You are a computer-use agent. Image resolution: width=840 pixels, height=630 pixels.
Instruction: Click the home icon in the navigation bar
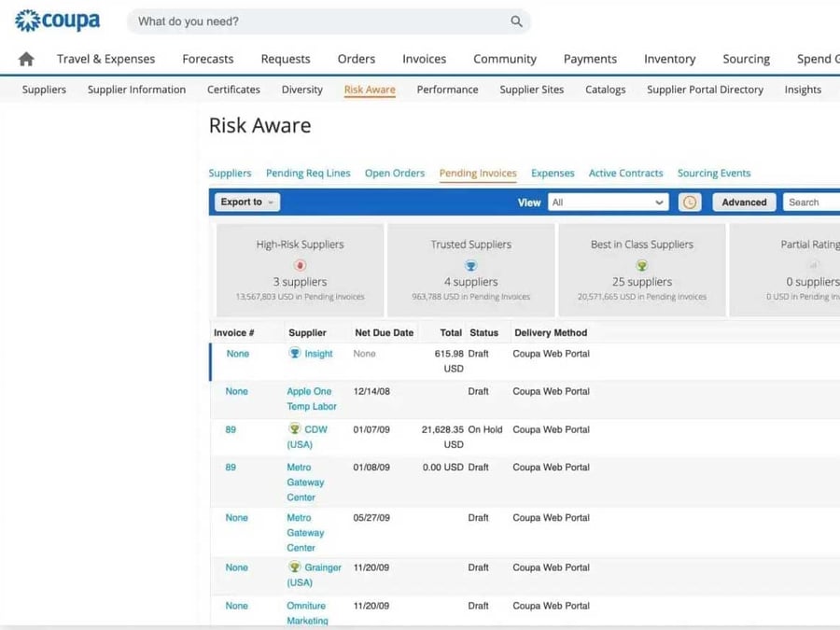click(25, 58)
